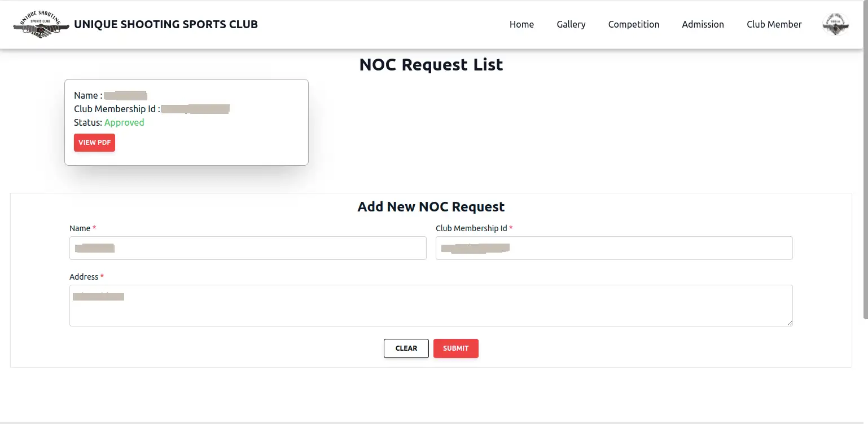The width and height of the screenshot is (868, 424).
Task: Submit the new NOC request
Action: (455, 348)
